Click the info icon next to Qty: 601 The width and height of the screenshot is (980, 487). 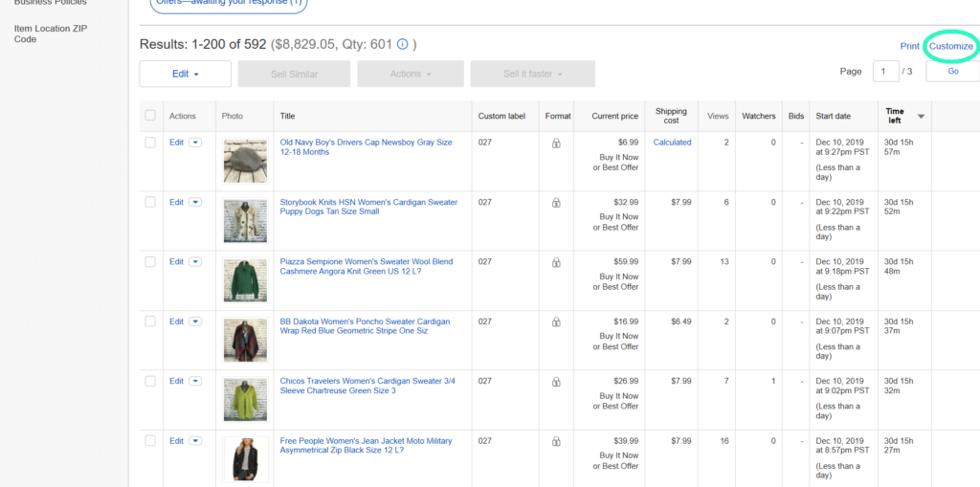[403, 44]
